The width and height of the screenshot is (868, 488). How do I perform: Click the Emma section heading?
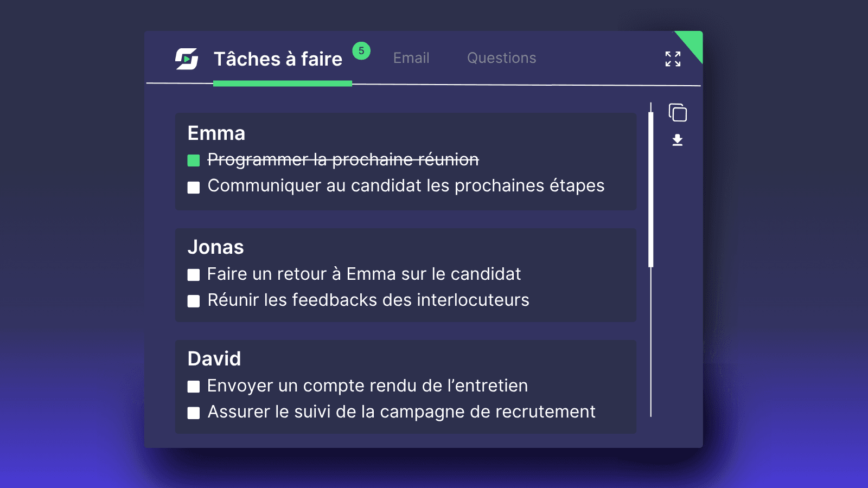coord(216,133)
